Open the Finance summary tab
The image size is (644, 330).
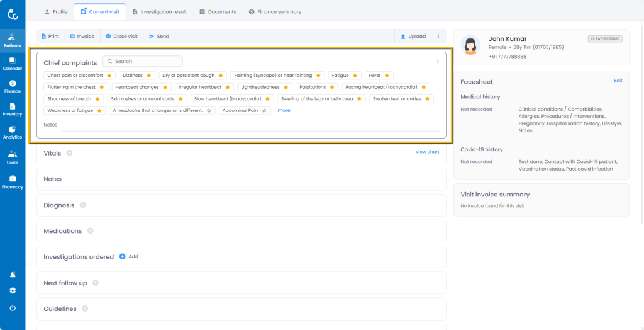point(275,11)
